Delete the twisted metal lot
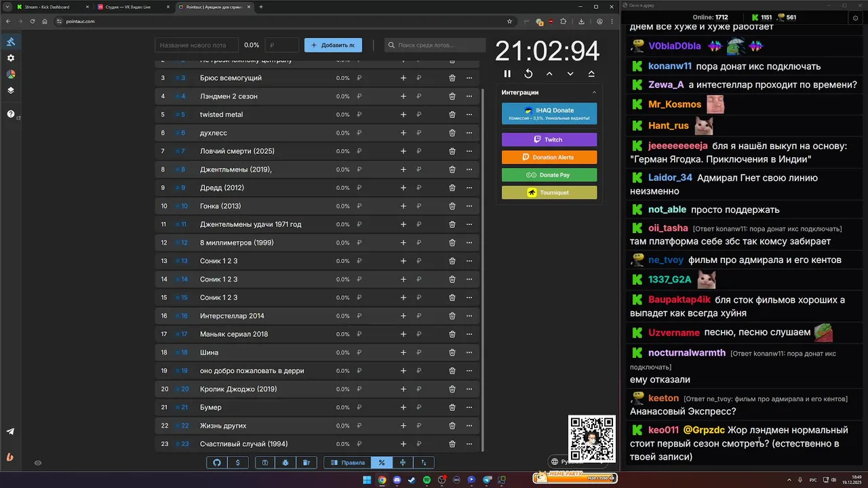 (x=452, y=115)
